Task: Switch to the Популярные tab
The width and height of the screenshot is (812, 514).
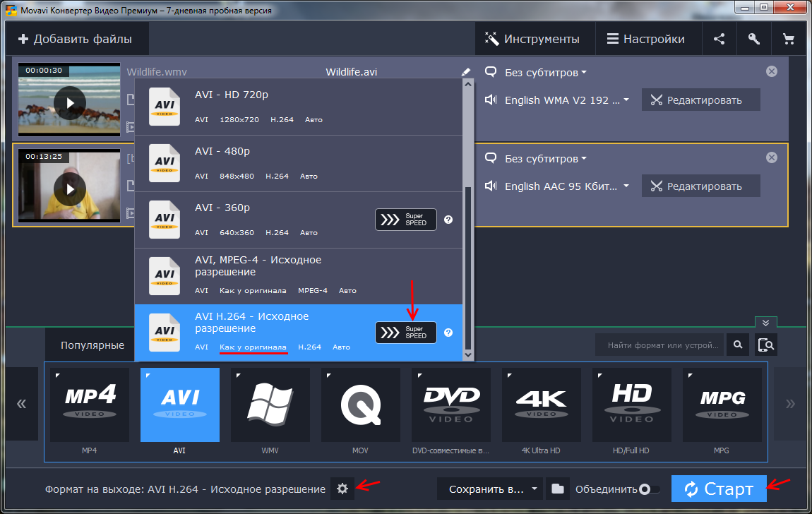Action: [x=92, y=345]
